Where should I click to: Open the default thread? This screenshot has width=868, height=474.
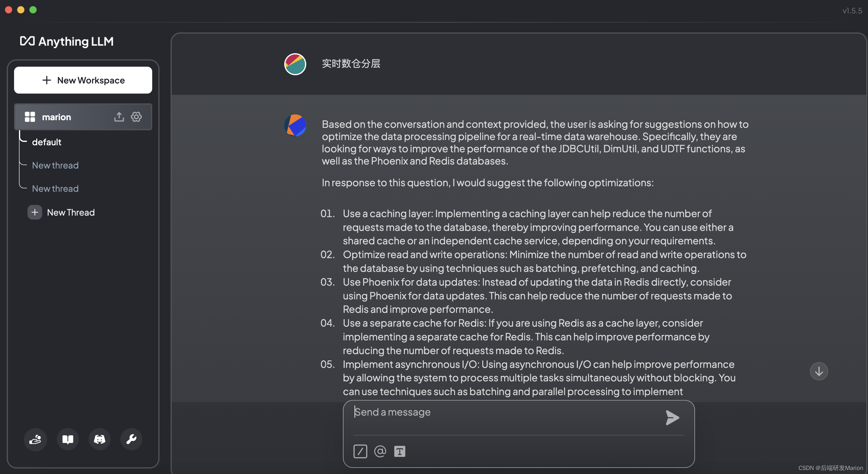coord(46,142)
